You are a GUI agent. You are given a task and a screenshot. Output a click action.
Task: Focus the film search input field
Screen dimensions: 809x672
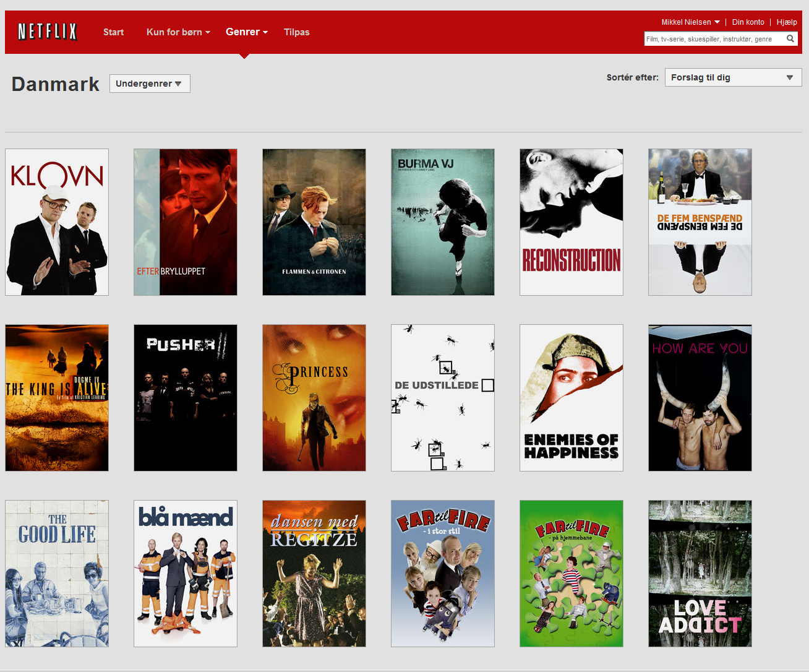(714, 39)
